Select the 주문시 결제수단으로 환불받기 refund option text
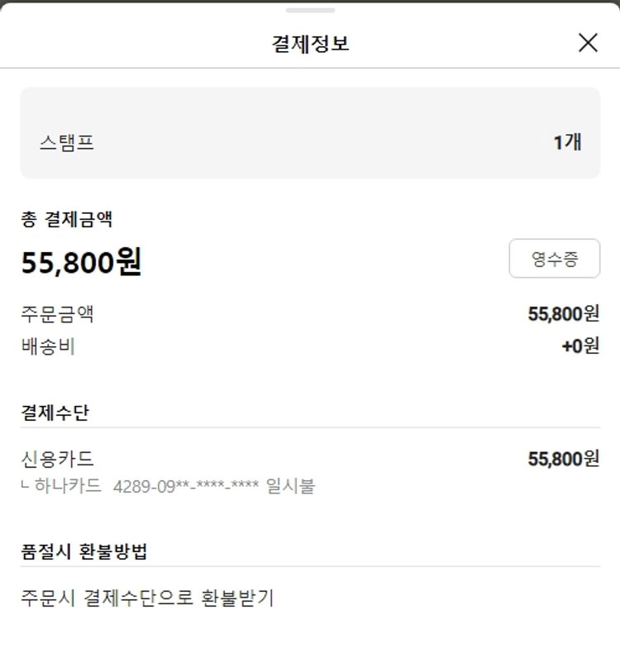The image size is (620, 672). point(146,598)
